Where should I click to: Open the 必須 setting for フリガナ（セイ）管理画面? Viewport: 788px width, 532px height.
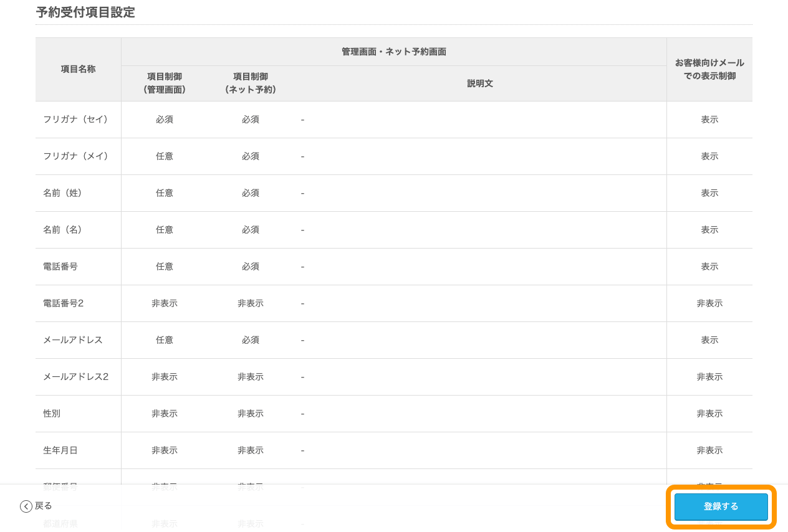(x=165, y=120)
